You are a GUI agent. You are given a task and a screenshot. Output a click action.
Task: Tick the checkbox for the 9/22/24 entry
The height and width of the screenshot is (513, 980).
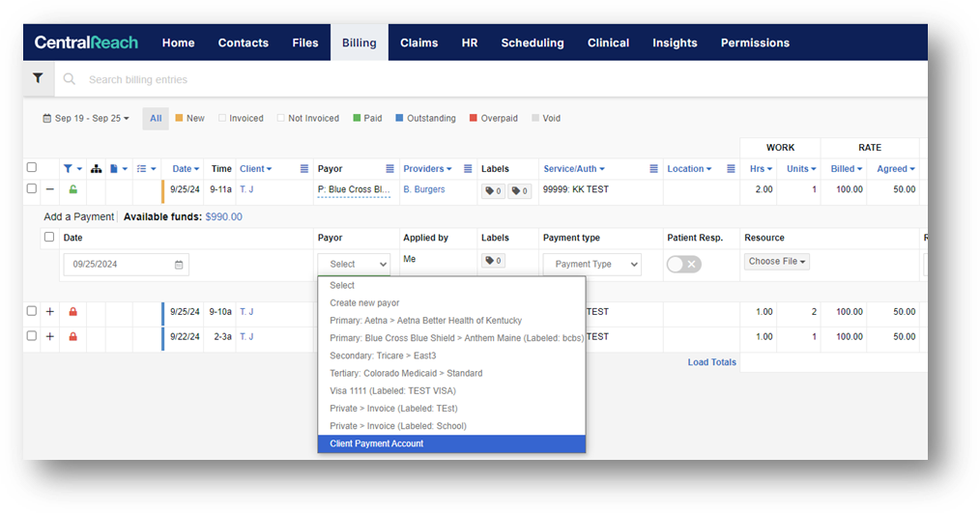tap(32, 335)
